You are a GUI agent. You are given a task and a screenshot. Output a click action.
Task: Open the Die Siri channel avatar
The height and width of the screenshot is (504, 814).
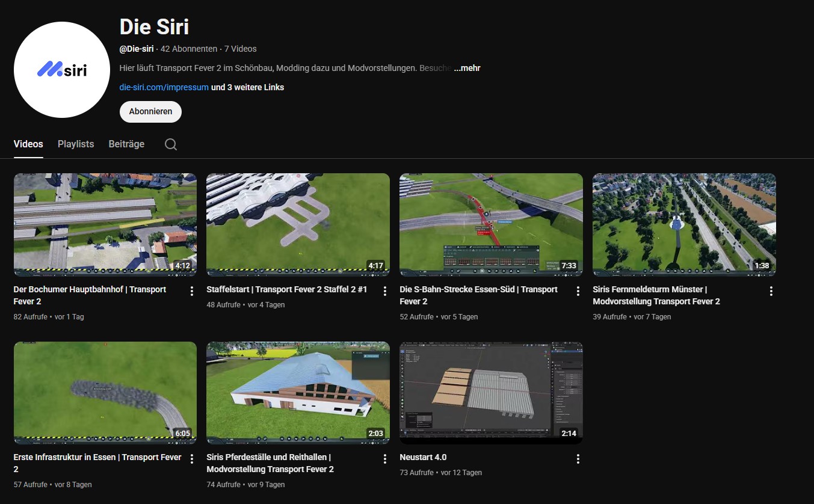coord(61,70)
